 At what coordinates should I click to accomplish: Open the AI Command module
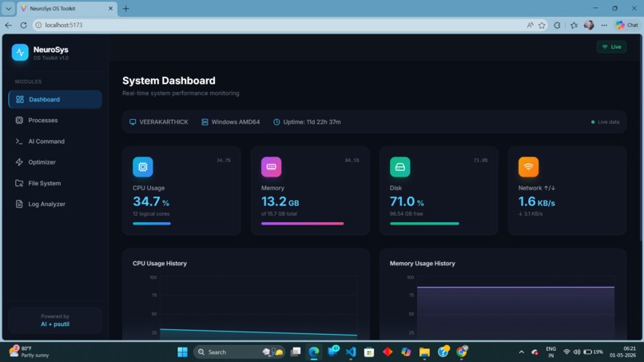55,141
